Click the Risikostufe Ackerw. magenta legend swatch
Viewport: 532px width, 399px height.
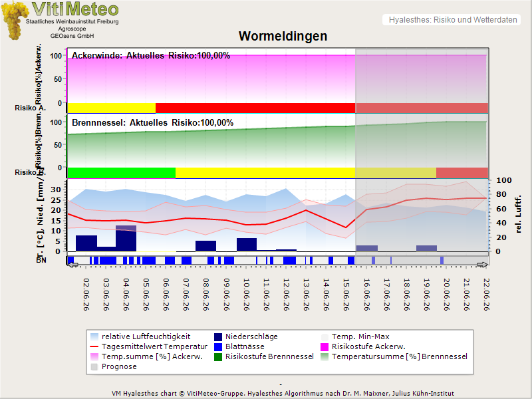click(x=325, y=346)
